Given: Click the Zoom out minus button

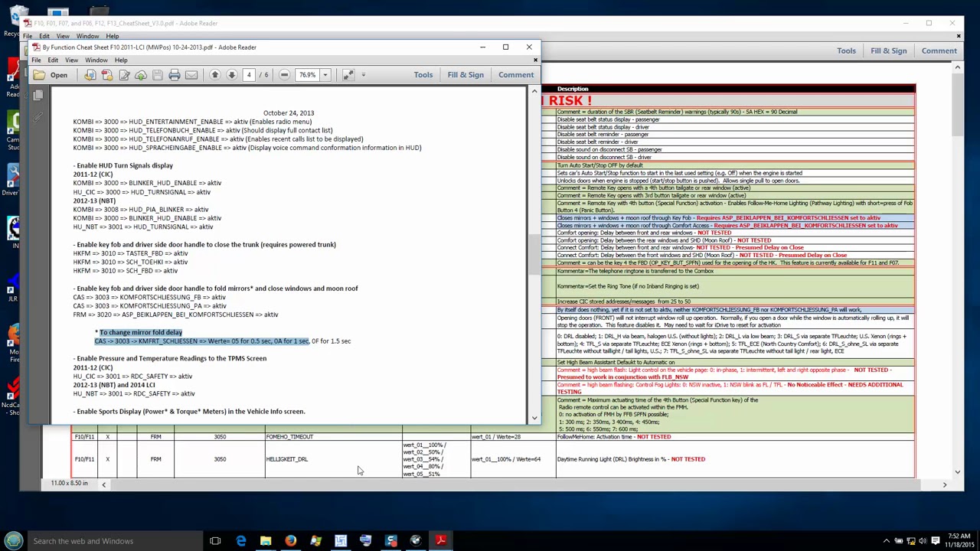Looking at the screenshot, I should pyautogui.click(x=284, y=75).
